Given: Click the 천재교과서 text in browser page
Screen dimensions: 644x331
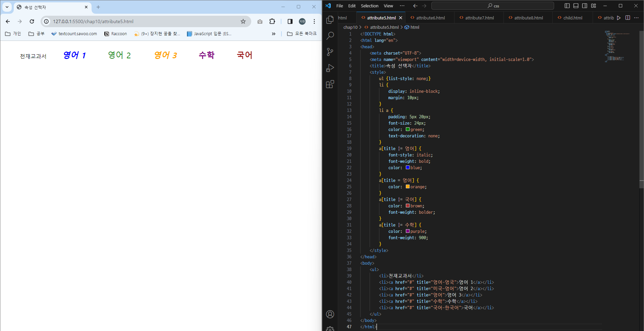Looking at the screenshot, I should (x=33, y=56).
